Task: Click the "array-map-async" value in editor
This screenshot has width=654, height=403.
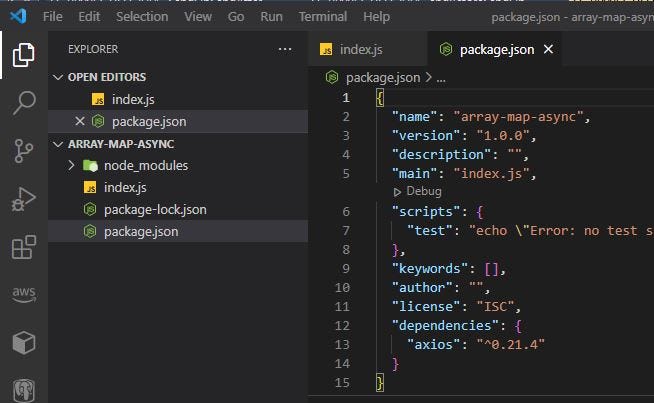Action: tap(518, 116)
